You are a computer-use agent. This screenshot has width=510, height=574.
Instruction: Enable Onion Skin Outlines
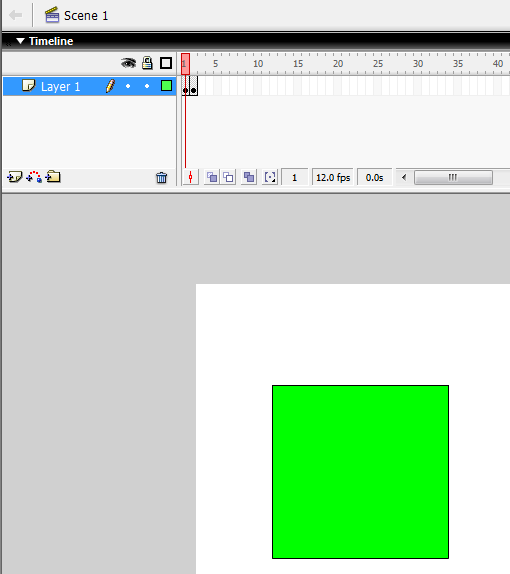coord(228,178)
